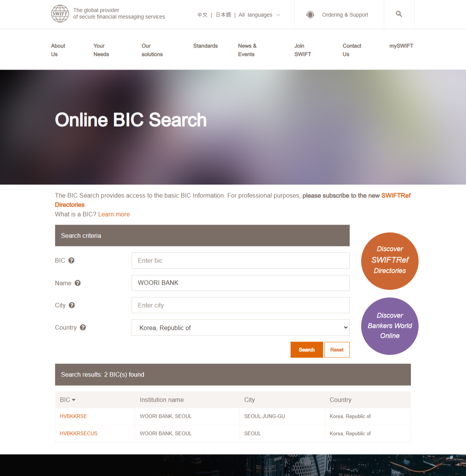466x476 pixels.
Task: Switch language to Chinese (中文)
Action: pyautogui.click(x=202, y=15)
